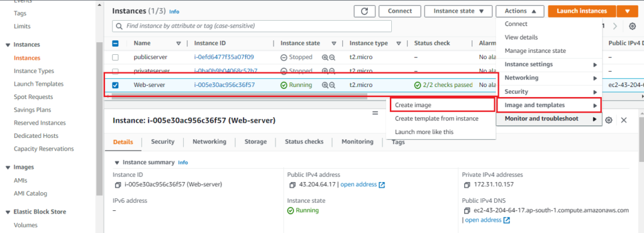The image size is (644, 233).
Task: Click the refresh instances icon button
Action: pyautogui.click(x=364, y=11)
